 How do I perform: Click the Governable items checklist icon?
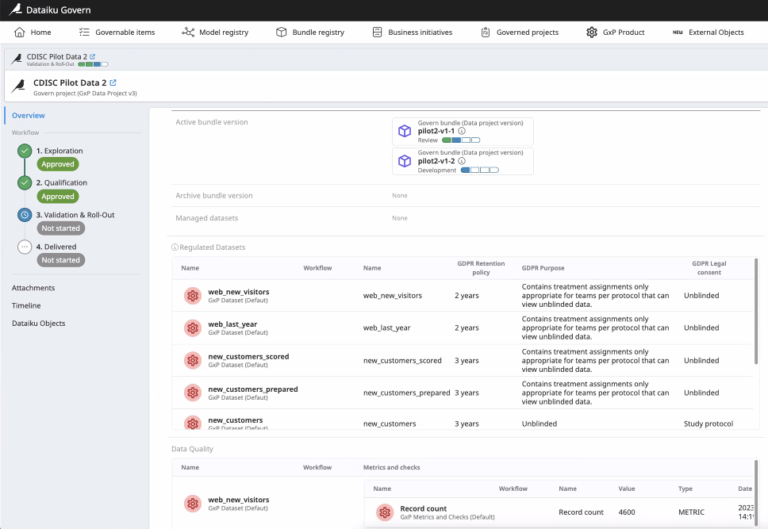coord(84,32)
